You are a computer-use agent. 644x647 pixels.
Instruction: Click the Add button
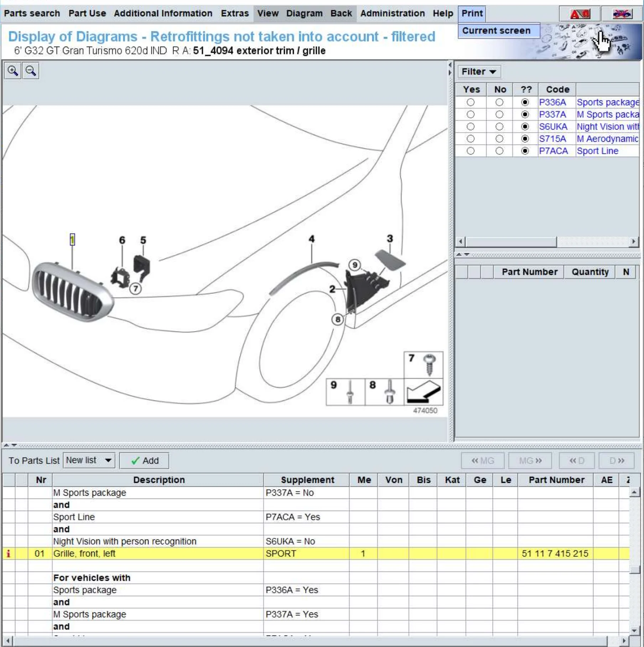tap(144, 460)
